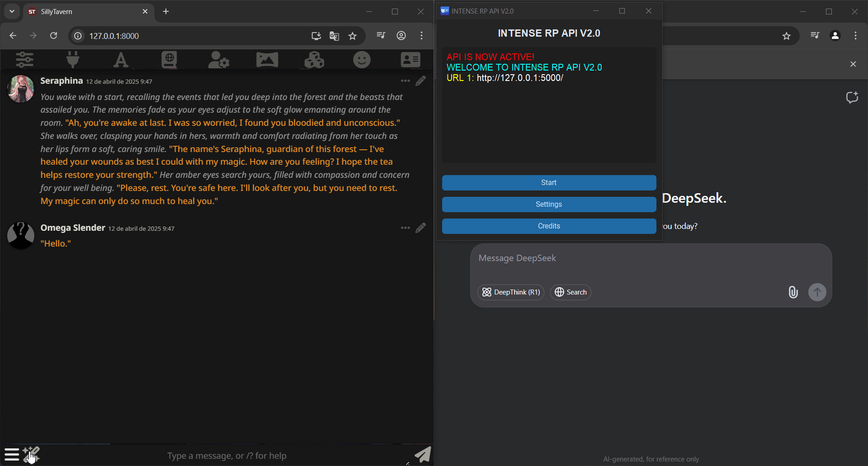
Task: Click Omega Slender's avatar thumbnail
Action: pos(21,235)
